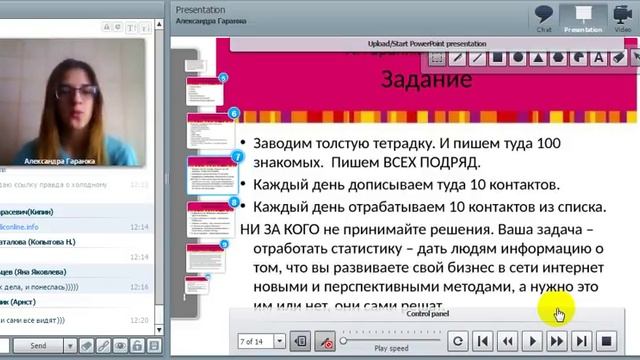Select the triangle shape tool
Screen dimensions: 640x360
(538, 58)
